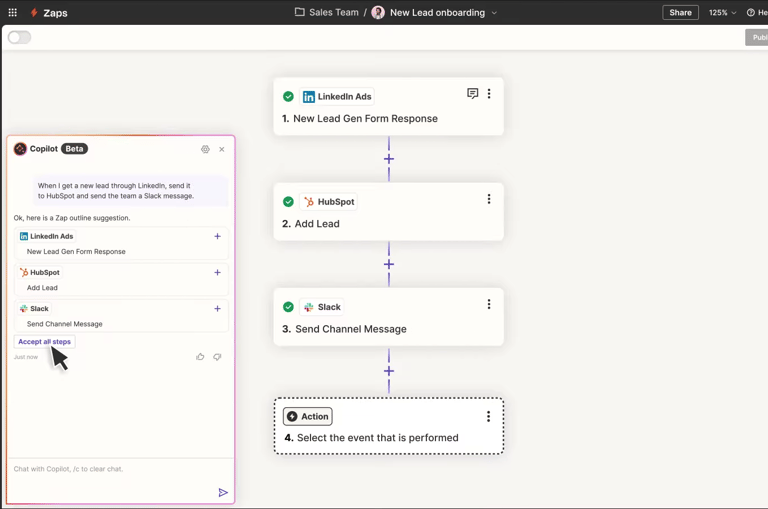This screenshot has width=768, height=509.
Task: Click the Copilot settings gear icon
Action: [x=205, y=149]
